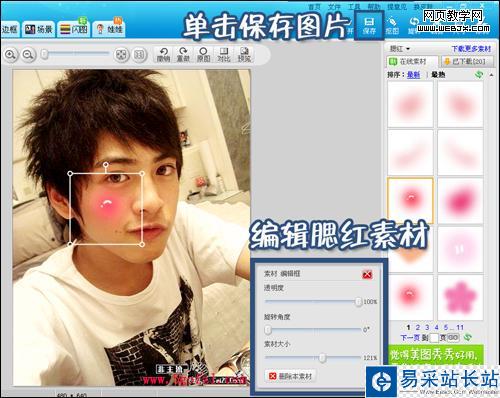The height and width of the screenshot is (398, 500).
Task: Click the zoom in magnifier icon
Action: 11,54
